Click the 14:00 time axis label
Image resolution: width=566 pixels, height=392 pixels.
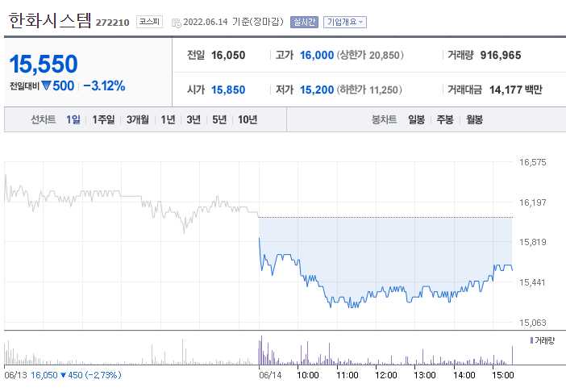pyautogui.click(x=464, y=375)
